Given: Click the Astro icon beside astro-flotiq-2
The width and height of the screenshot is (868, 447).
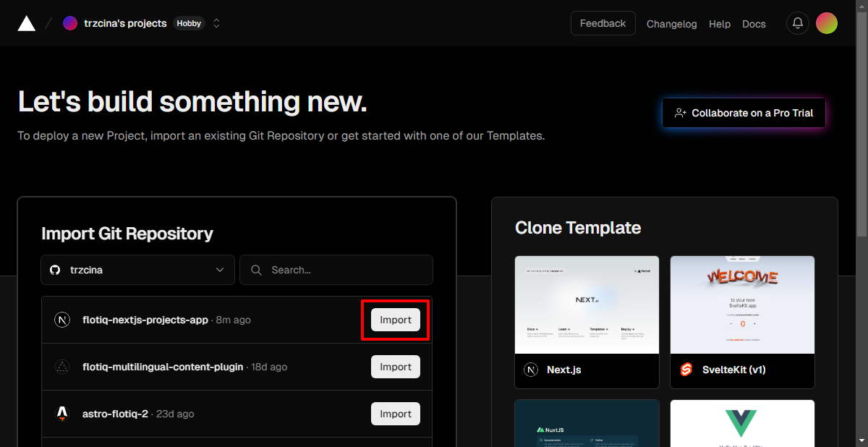Looking at the screenshot, I should coord(62,414).
